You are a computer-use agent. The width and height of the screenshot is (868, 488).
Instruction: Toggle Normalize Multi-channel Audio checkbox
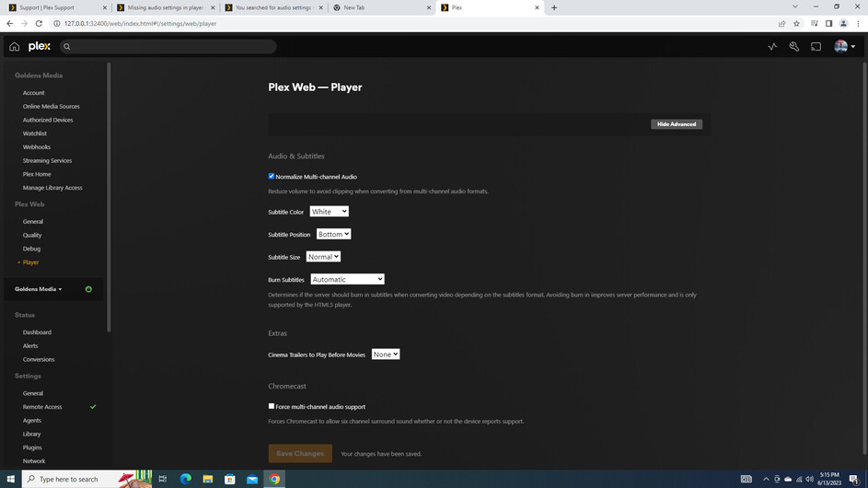[x=272, y=176]
